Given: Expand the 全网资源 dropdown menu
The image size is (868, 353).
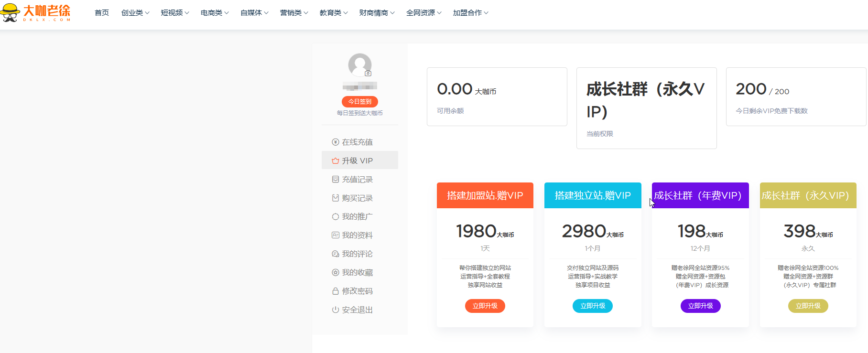Looking at the screenshot, I should (x=424, y=13).
